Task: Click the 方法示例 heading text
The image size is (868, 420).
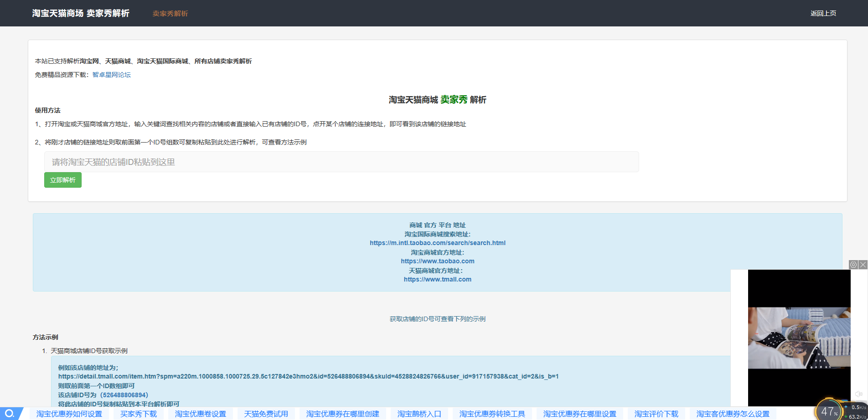Action: tap(46, 337)
